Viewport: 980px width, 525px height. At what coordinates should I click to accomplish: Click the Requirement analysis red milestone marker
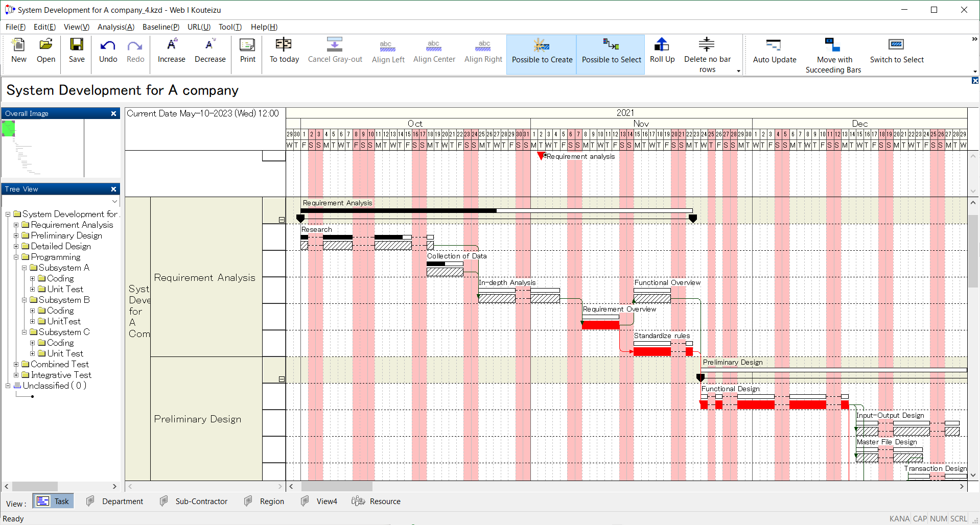[541, 156]
